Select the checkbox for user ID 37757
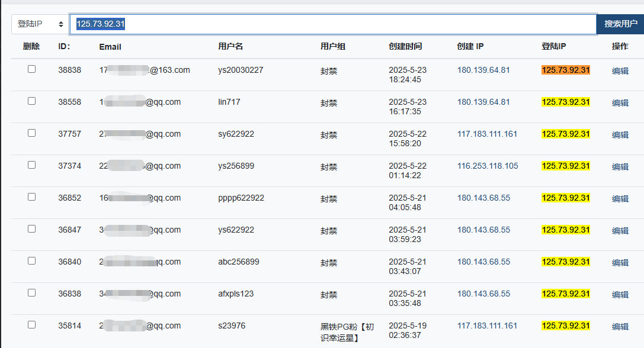 (x=31, y=133)
